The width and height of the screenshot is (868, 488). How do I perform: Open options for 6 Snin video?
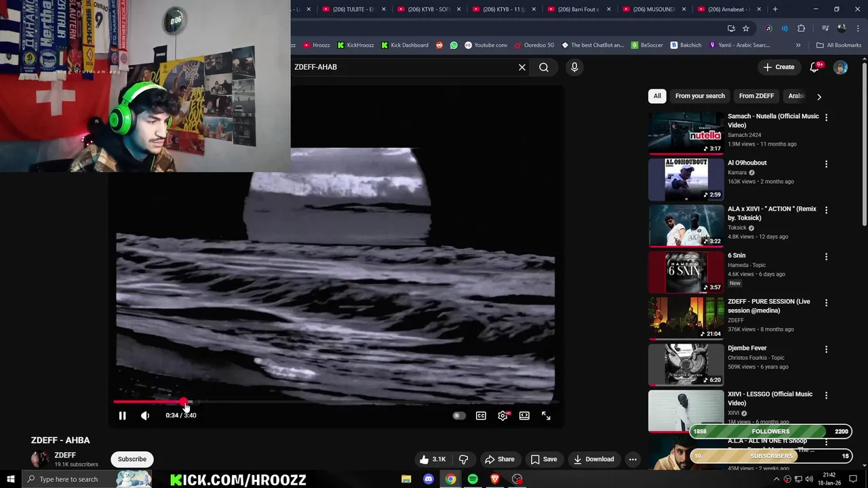pyautogui.click(x=826, y=257)
